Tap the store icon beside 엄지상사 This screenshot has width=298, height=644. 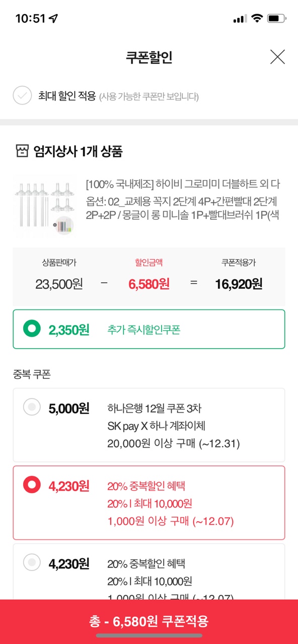(22, 151)
